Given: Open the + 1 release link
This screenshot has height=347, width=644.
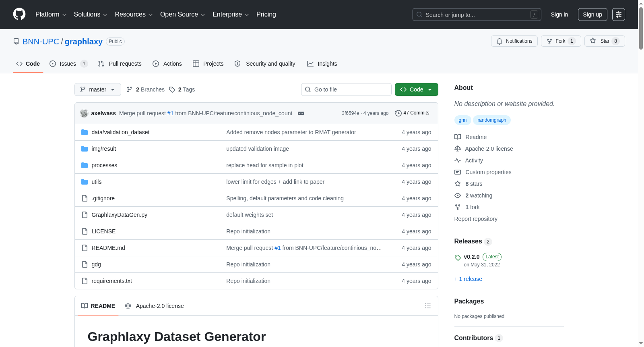Looking at the screenshot, I should point(468,279).
